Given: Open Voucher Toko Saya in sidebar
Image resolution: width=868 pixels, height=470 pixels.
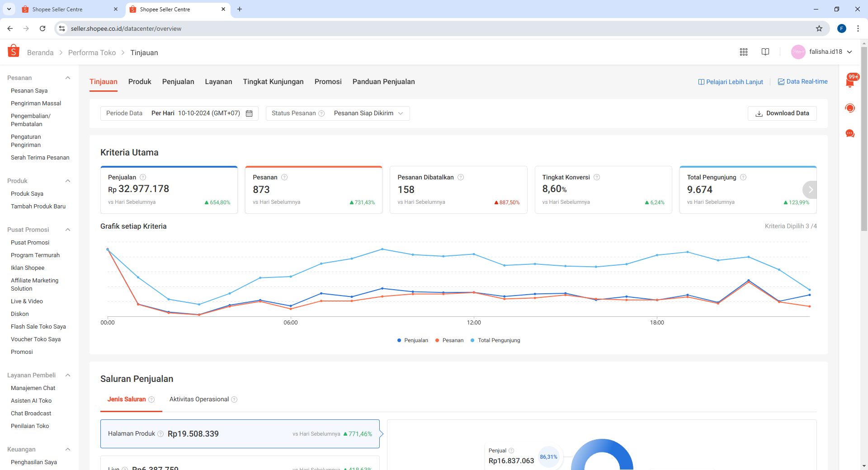Looking at the screenshot, I should pyautogui.click(x=36, y=339).
